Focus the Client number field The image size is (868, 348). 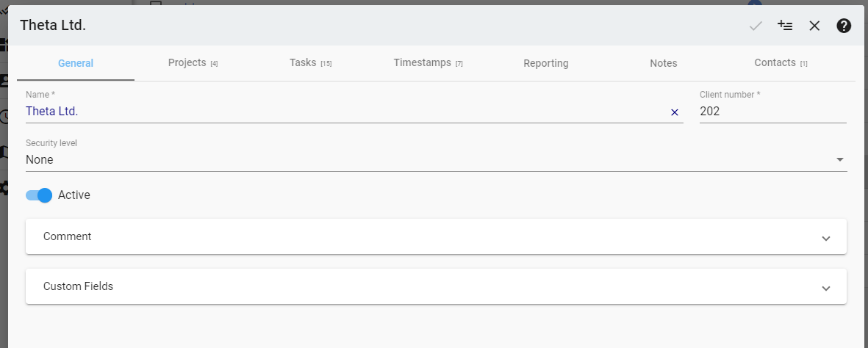click(772, 112)
